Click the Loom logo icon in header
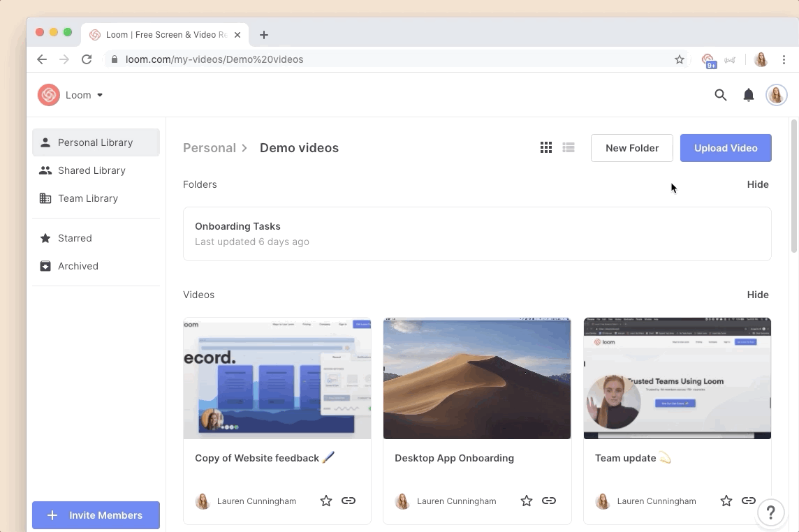799x532 pixels. (49, 95)
